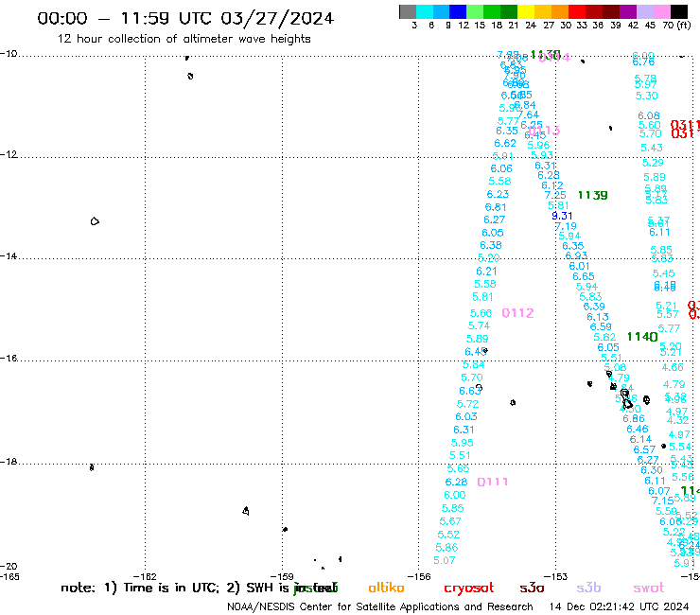Click the purple legend color swatch

627,11
